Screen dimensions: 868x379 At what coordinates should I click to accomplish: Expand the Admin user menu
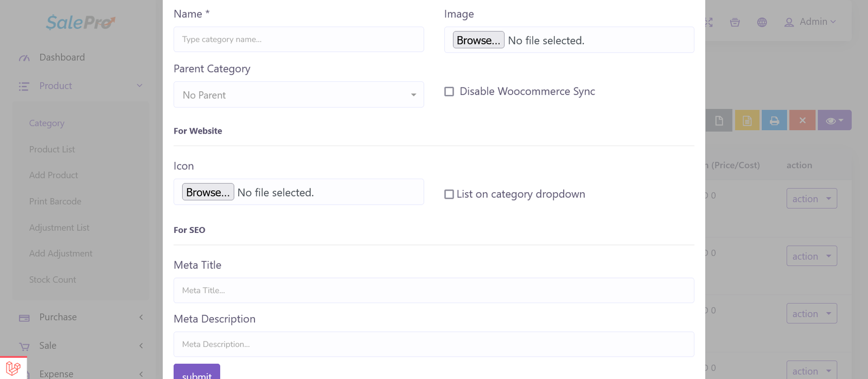[810, 22]
